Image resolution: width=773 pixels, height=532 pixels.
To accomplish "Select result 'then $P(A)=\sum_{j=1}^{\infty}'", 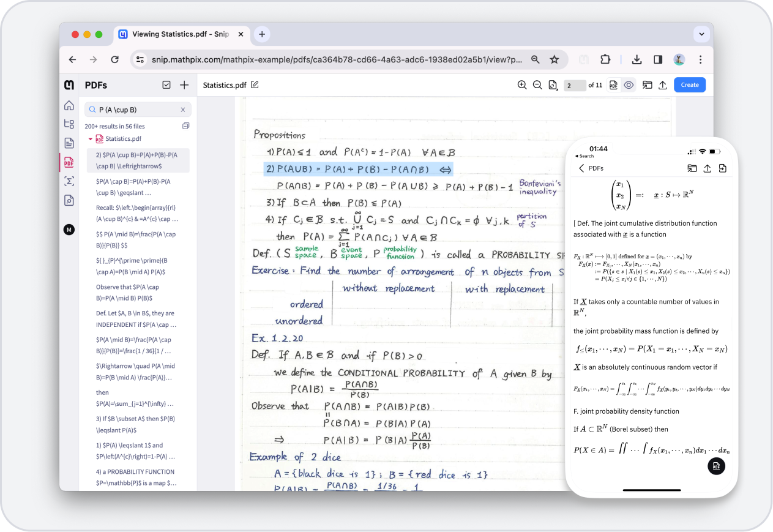I will point(138,398).
